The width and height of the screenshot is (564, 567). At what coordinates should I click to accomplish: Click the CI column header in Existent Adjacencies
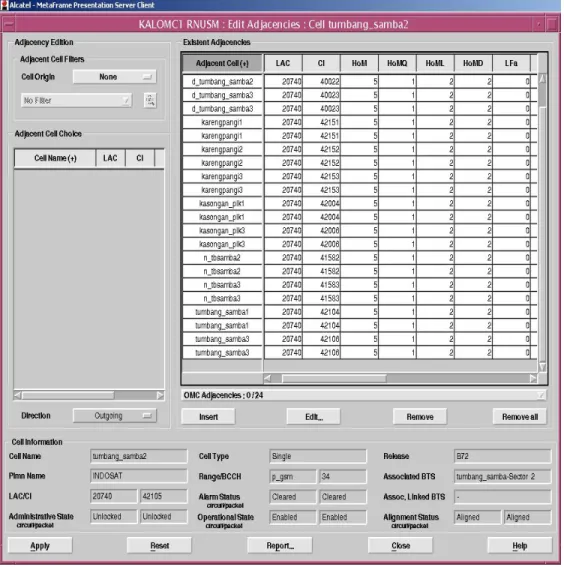click(321, 63)
